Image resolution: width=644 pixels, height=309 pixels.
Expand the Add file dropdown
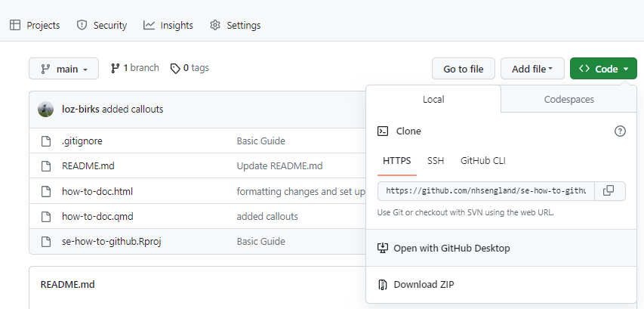(532, 69)
